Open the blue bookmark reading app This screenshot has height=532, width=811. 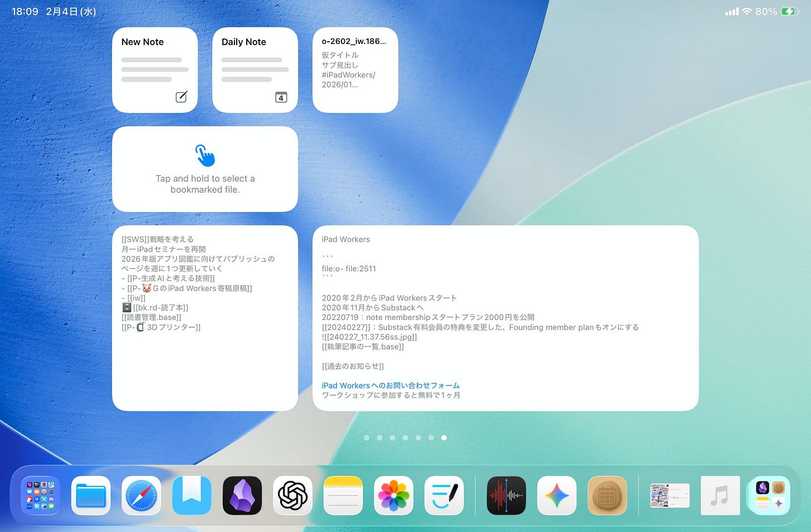click(192, 495)
